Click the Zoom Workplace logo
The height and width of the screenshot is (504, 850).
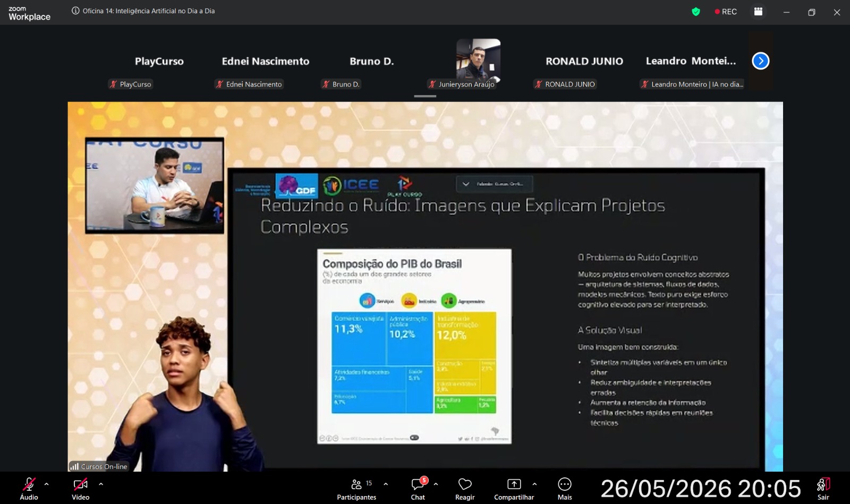29,13
